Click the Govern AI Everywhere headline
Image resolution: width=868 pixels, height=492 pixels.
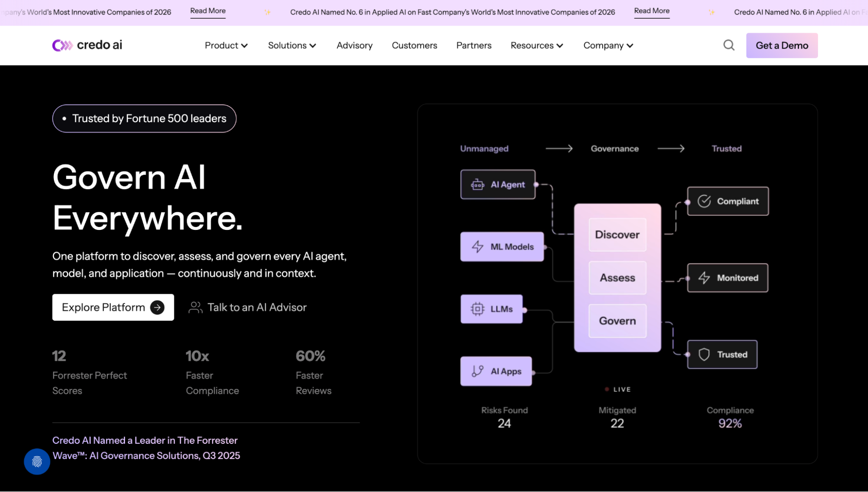(148, 198)
